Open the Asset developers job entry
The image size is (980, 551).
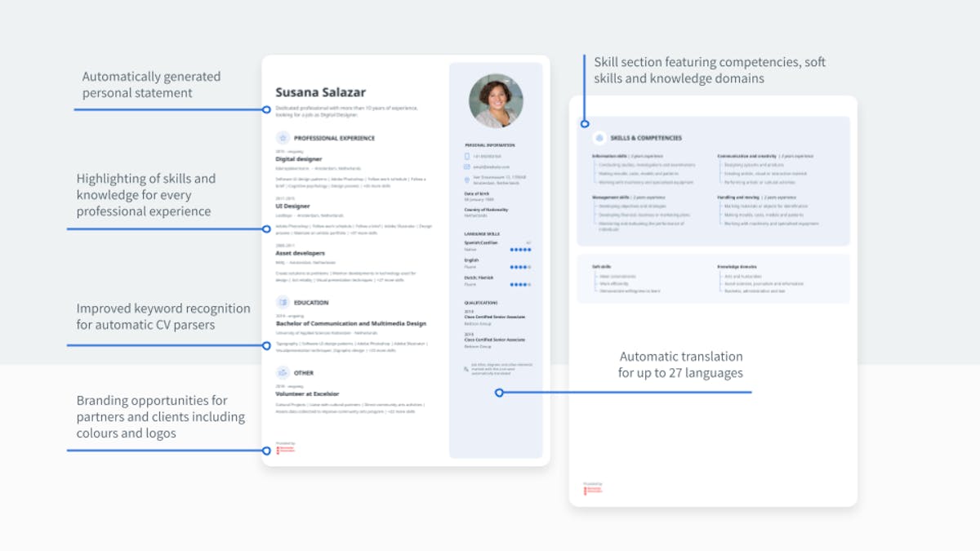300,253
